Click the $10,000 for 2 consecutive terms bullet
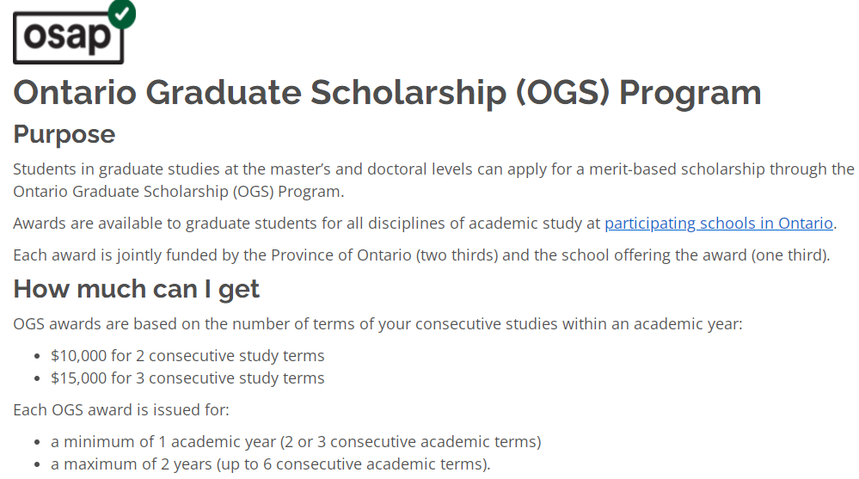Image resolution: width=859 pixels, height=479 pixels. (x=187, y=355)
